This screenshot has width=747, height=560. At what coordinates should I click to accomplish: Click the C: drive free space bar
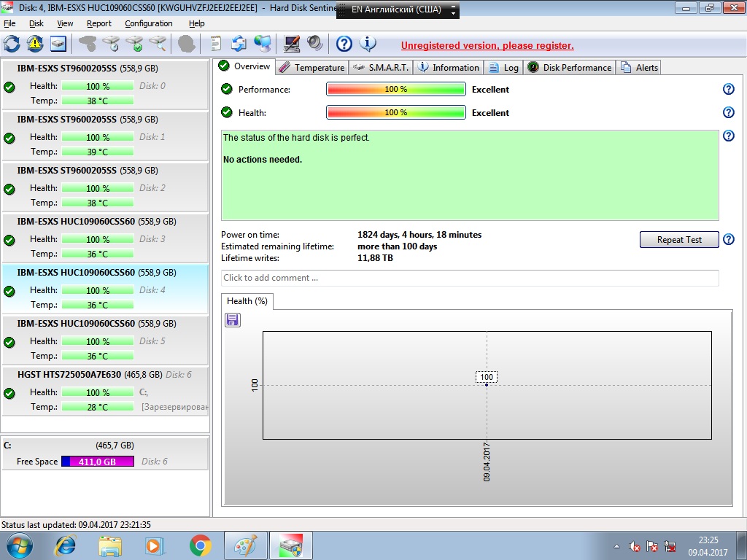[x=97, y=462]
